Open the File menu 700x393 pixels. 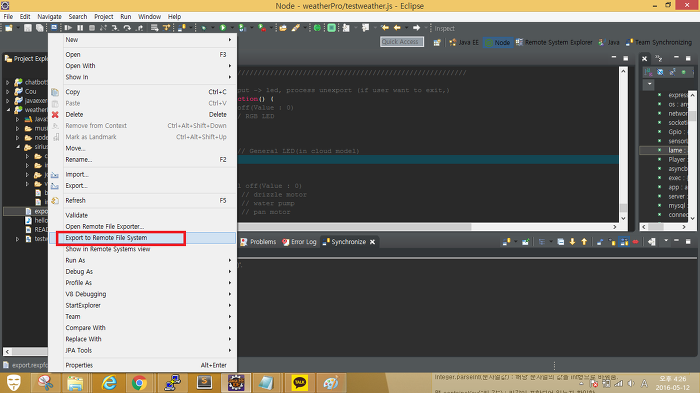tap(8, 17)
